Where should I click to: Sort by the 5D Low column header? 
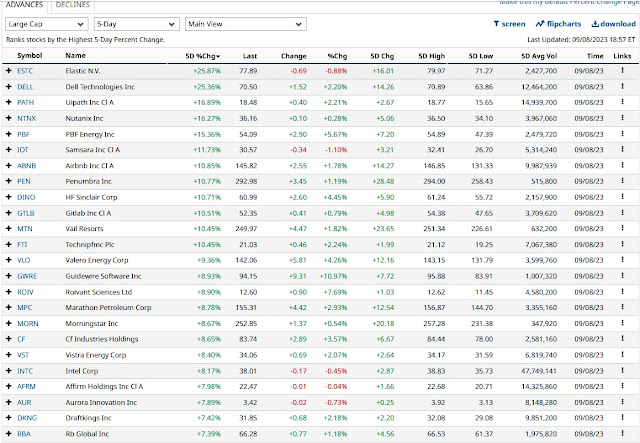pos(481,56)
